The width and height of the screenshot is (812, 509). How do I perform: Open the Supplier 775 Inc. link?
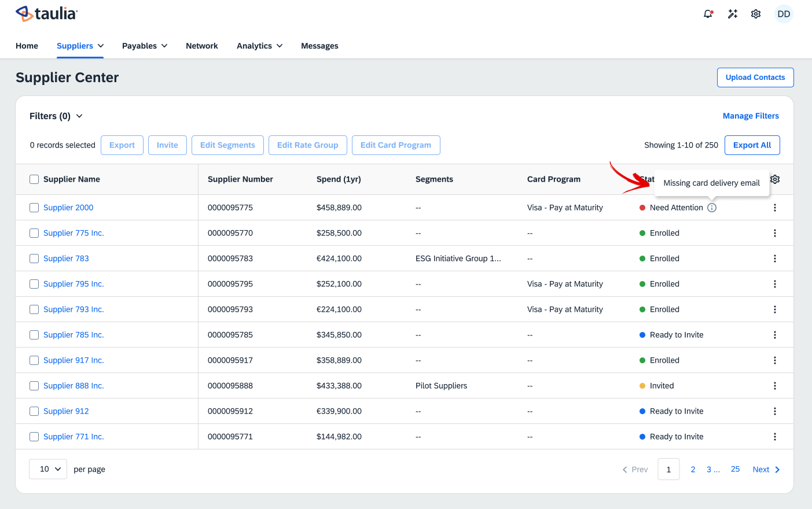(74, 233)
